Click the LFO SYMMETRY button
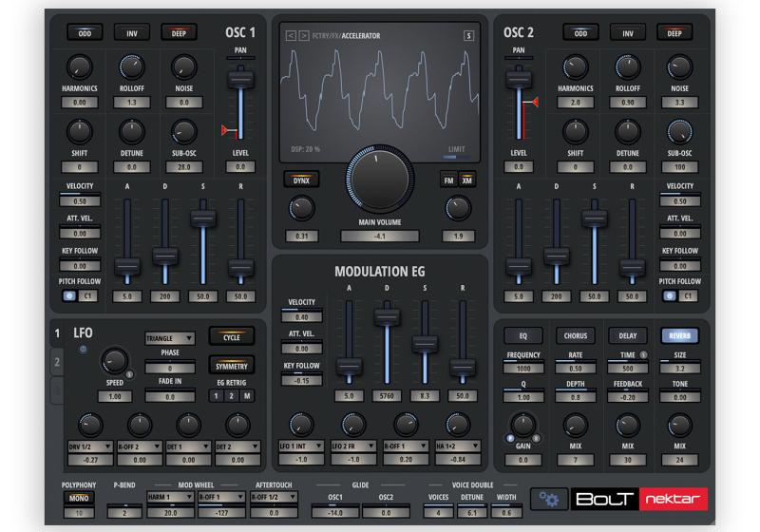Image resolution: width=760 pixels, height=532 pixels. coord(232,366)
